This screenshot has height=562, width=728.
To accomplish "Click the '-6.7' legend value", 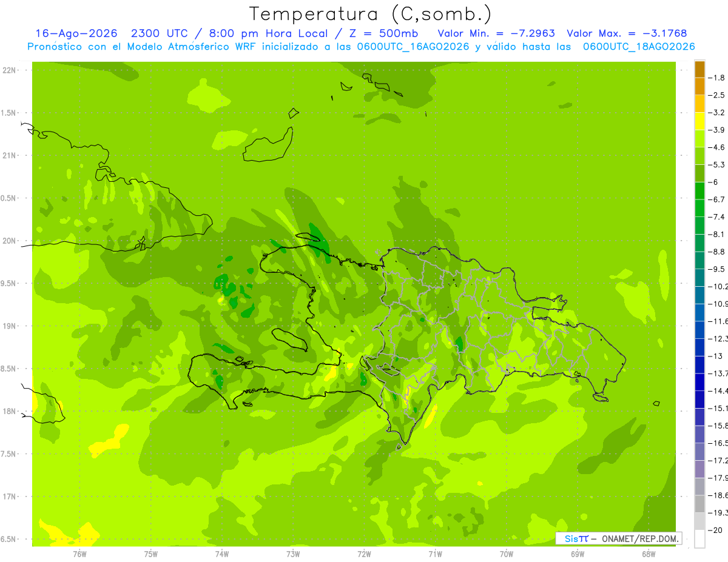I will (716, 199).
